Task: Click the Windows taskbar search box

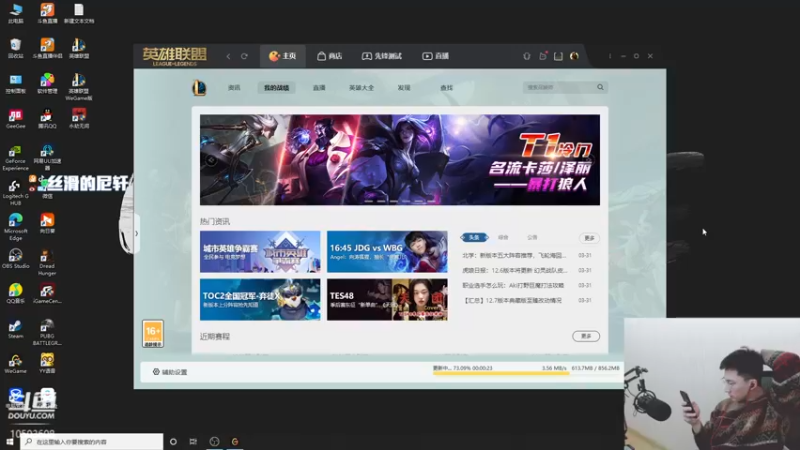Action: [92, 442]
